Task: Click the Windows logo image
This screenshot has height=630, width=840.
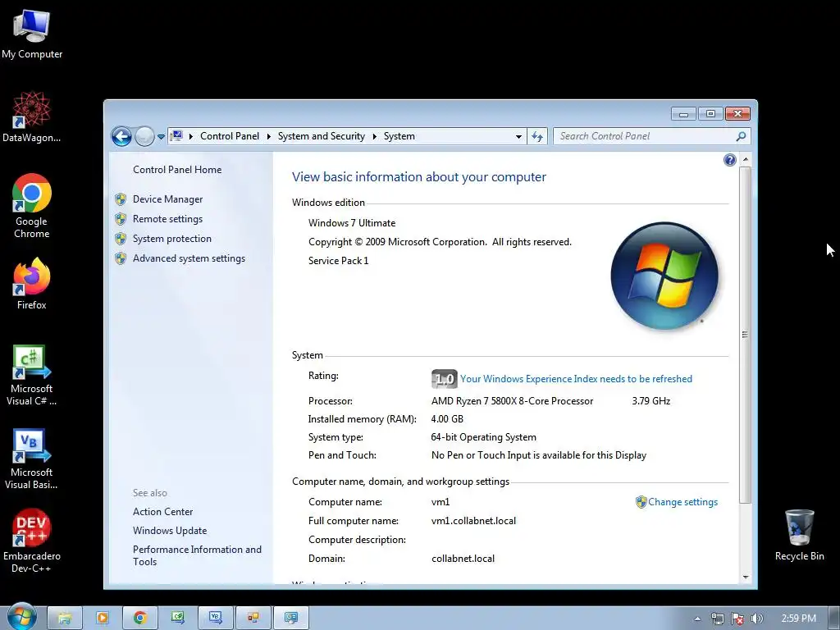Action: point(664,276)
